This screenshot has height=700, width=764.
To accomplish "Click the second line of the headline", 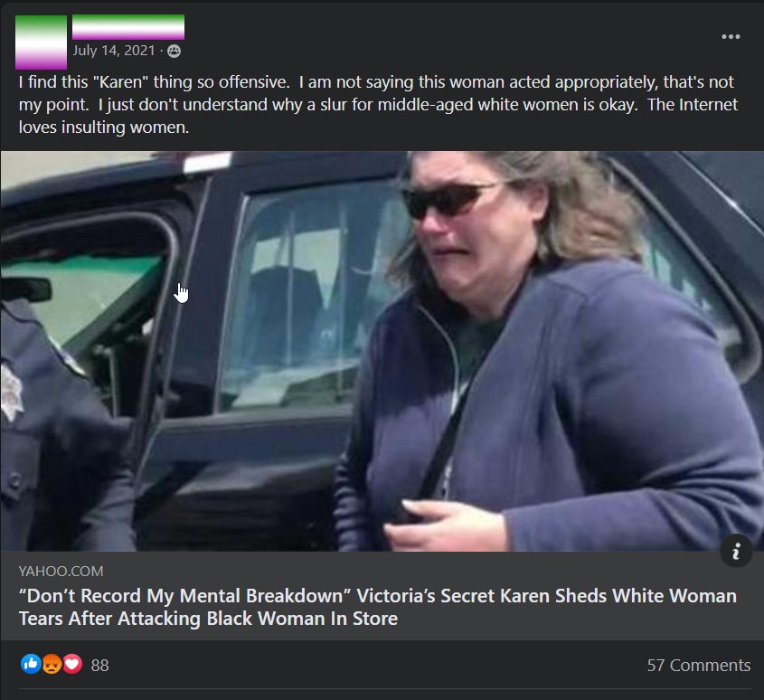I will coord(208,619).
